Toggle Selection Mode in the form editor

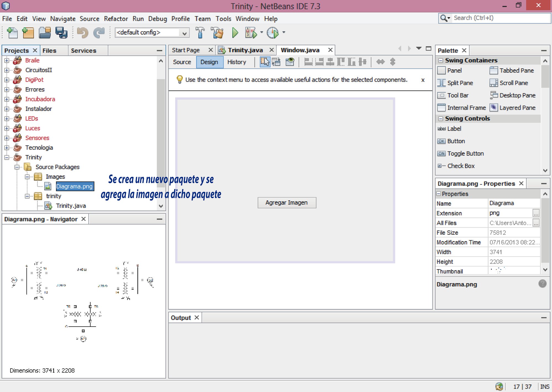[x=265, y=62]
